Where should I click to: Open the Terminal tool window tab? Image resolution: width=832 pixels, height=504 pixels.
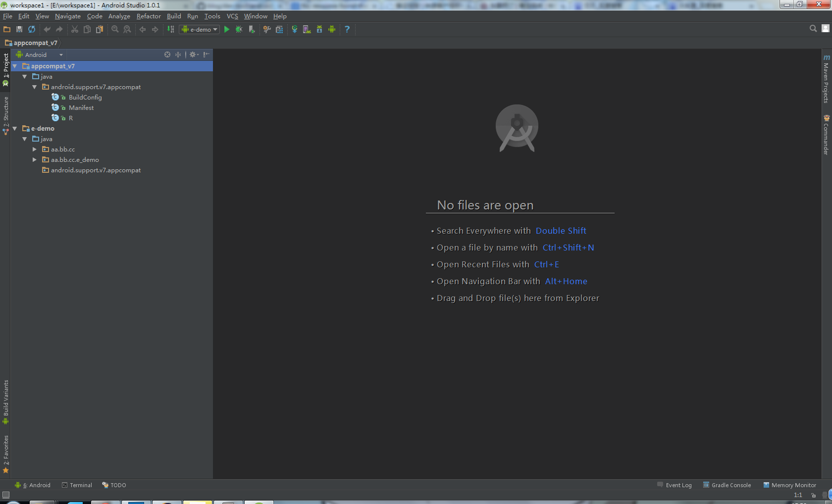[77, 485]
